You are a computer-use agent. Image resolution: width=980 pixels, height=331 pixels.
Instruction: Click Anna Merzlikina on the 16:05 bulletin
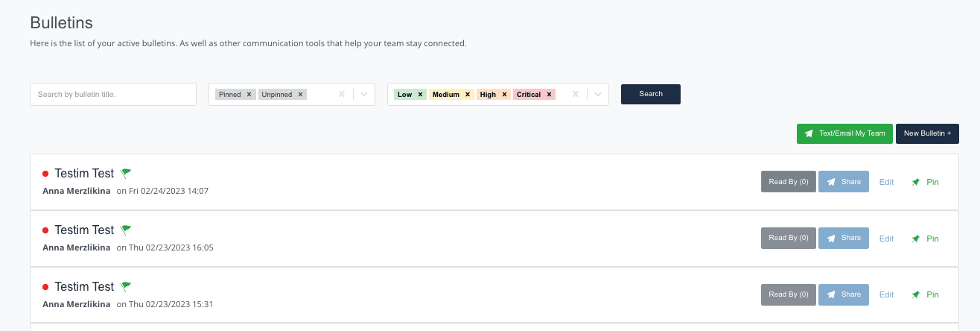pos(77,248)
